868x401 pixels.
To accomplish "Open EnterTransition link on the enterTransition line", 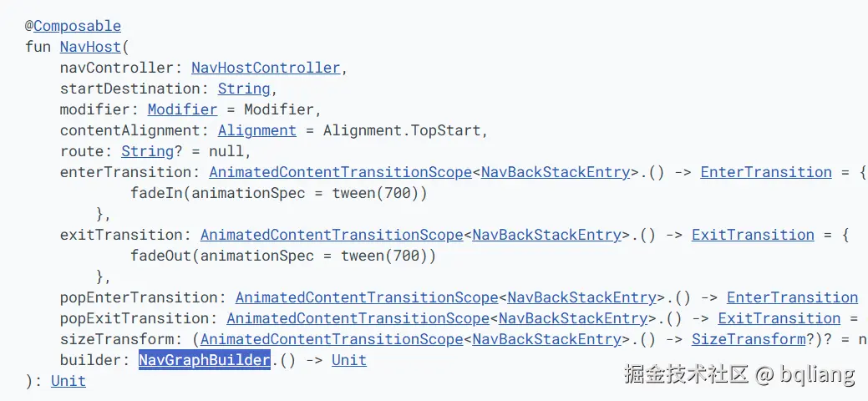I will [x=766, y=172].
